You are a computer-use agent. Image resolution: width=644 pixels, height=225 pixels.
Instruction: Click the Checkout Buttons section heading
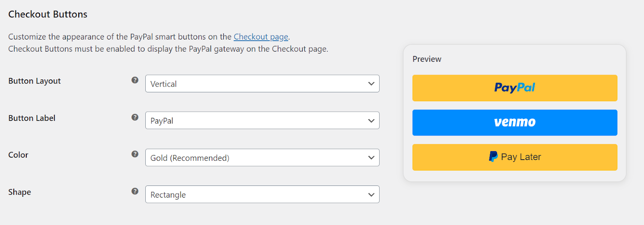click(48, 14)
